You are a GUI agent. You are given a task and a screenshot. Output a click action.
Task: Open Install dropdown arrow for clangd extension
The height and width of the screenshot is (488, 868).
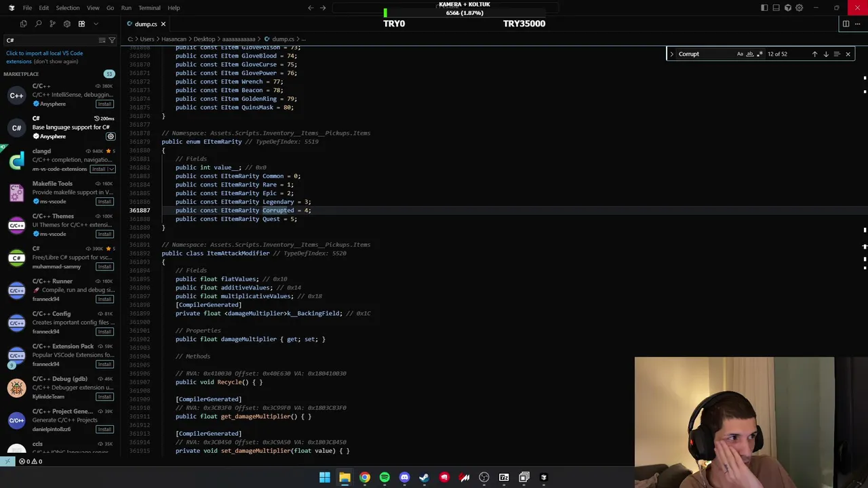111,169
